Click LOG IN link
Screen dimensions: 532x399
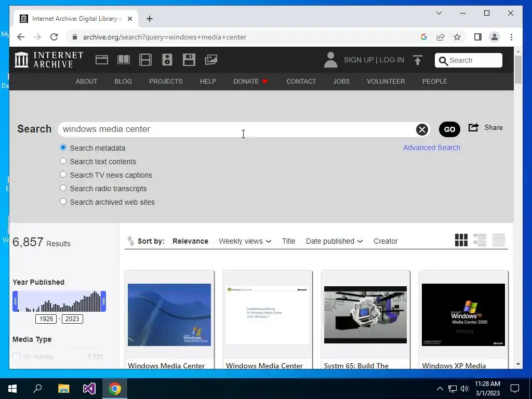coord(392,60)
